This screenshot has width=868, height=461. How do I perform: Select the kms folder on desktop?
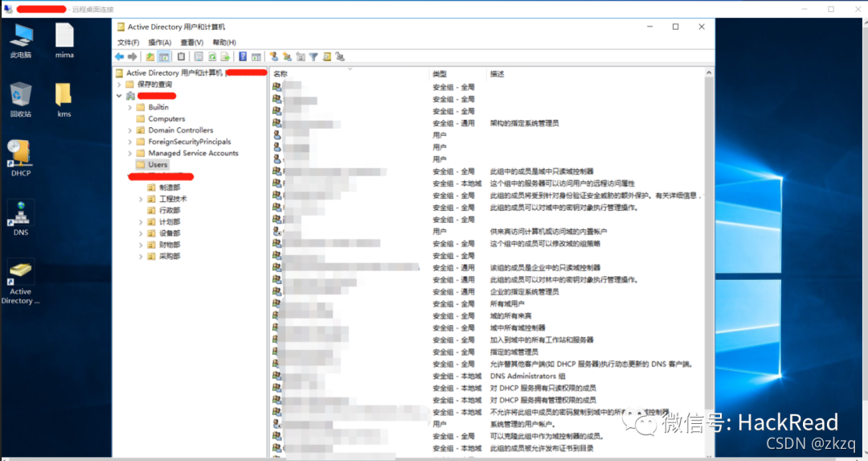pyautogui.click(x=64, y=100)
